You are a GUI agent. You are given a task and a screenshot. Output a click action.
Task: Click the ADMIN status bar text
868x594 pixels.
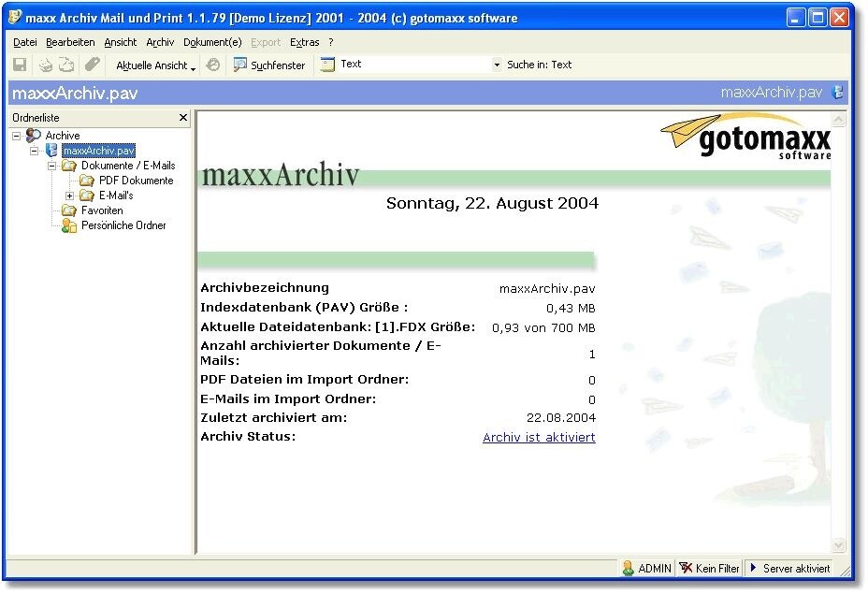click(x=655, y=569)
